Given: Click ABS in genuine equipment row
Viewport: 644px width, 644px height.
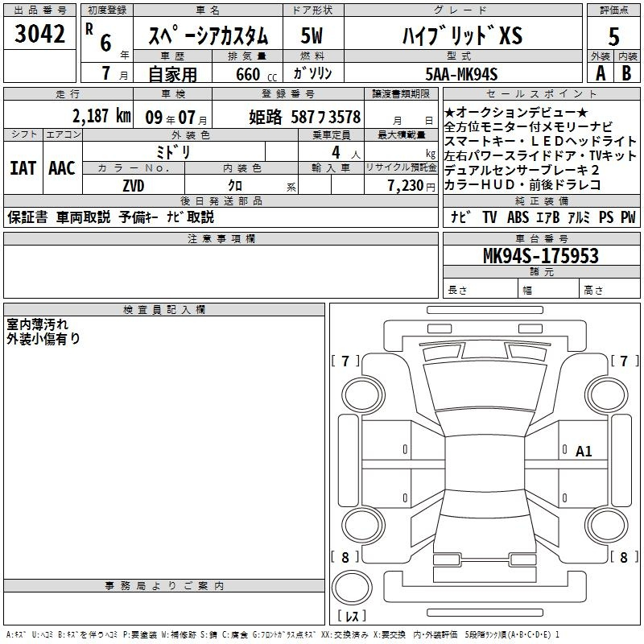Looking at the screenshot, I should [518, 217].
